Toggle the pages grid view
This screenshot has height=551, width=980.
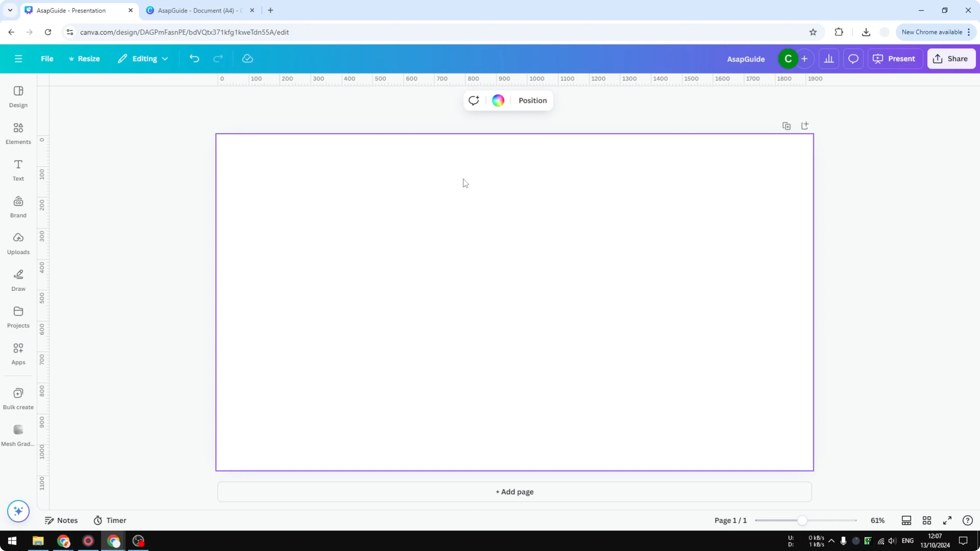[x=927, y=520]
